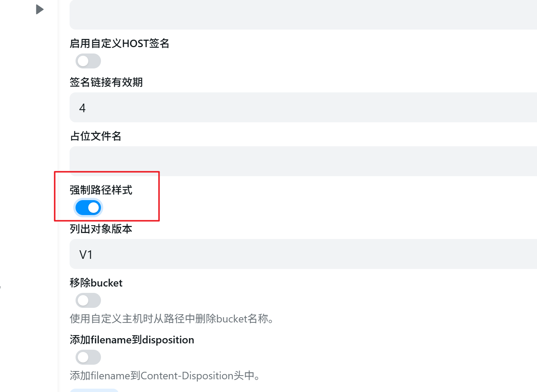
Task: Click the 列出对象版本 label
Action: [x=101, y=229]
